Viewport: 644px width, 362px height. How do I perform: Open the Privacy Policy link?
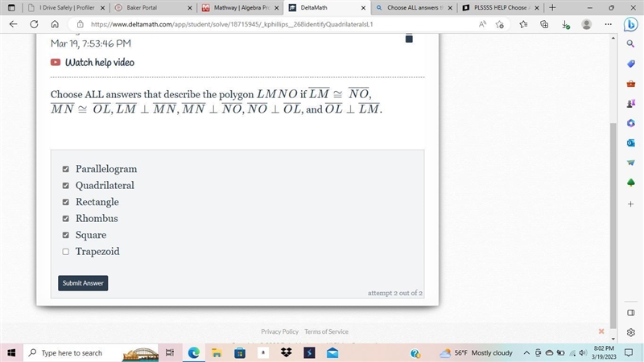tap(279, 331)
